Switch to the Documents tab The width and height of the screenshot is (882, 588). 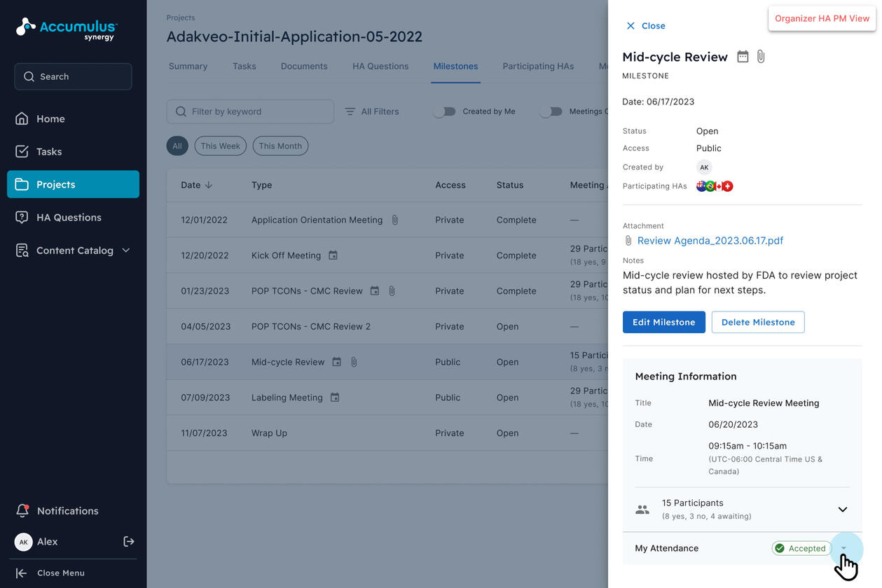[304, 66]
